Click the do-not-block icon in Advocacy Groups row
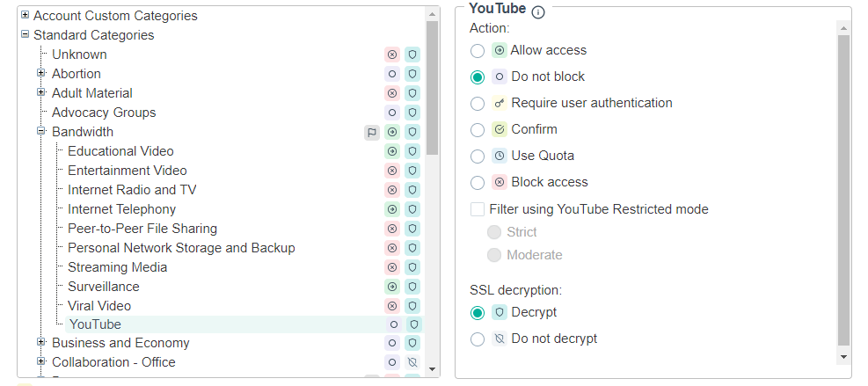Screen dimensions: 868x386 392,113
